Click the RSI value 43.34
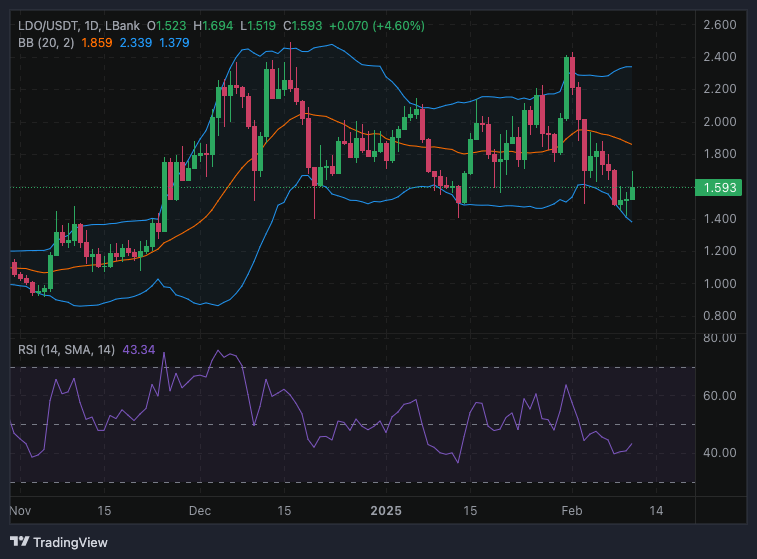757x559 pixels. coord(139,349)
